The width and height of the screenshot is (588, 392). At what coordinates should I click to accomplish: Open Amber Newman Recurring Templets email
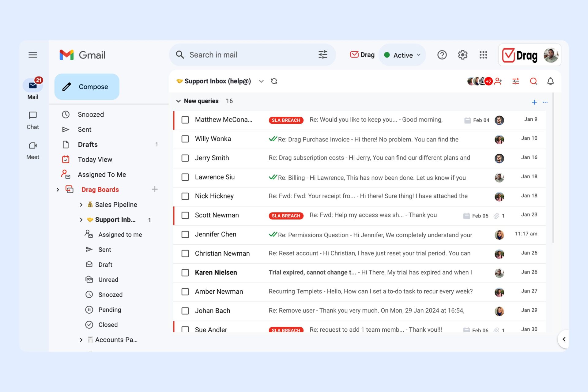359,292
